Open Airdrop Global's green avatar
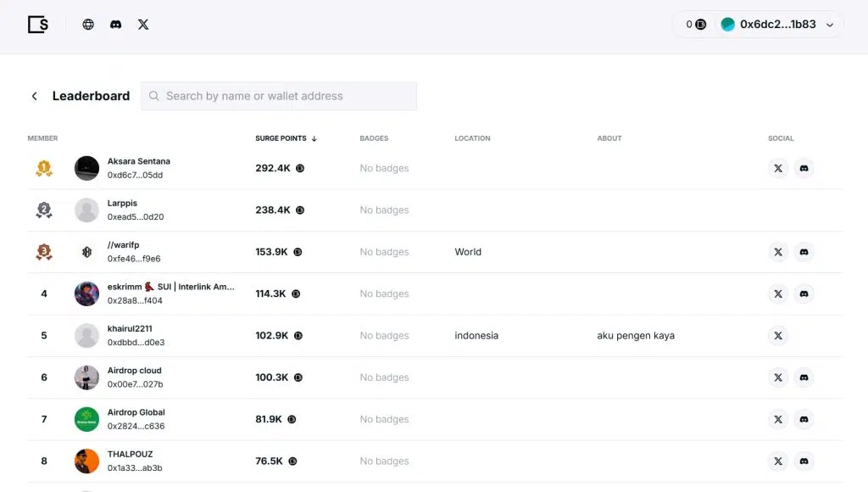 (87, 419)
